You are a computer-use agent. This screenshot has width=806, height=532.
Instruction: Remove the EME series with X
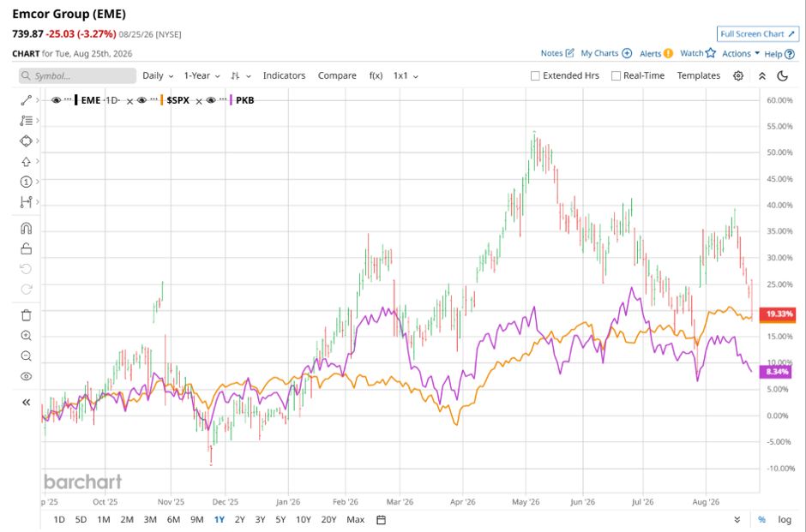(129, 101)
